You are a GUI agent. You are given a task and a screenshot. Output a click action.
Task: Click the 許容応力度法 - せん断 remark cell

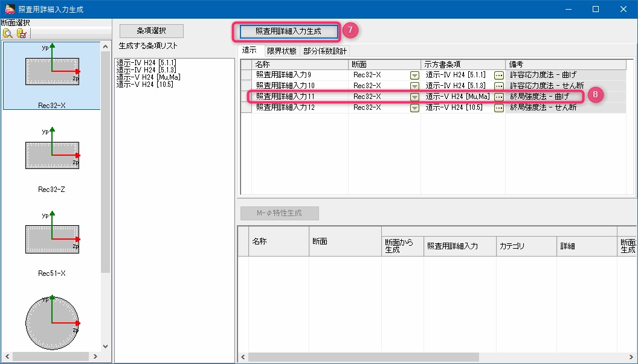coord(565,85)
